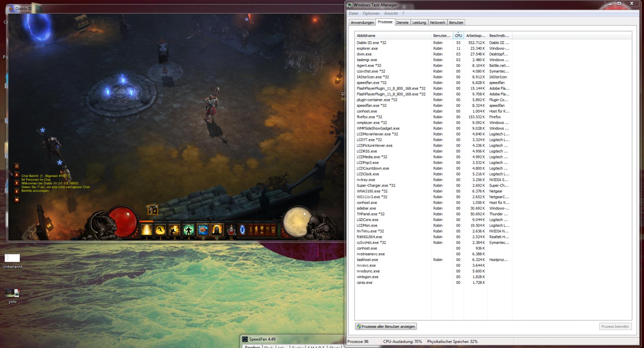This screenshot has width=644, height=348.
Task: Select the blue fist left-mouse skill
Action: 203,230
